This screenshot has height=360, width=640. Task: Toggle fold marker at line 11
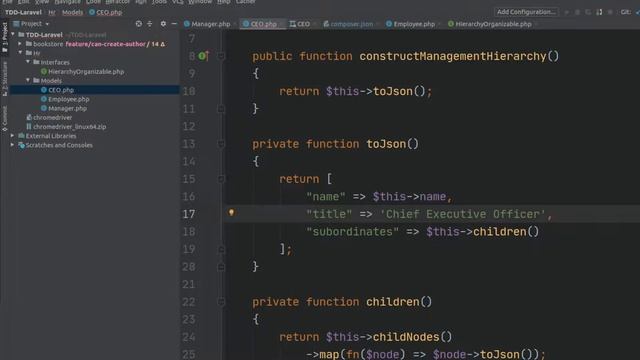click(221, 109)
